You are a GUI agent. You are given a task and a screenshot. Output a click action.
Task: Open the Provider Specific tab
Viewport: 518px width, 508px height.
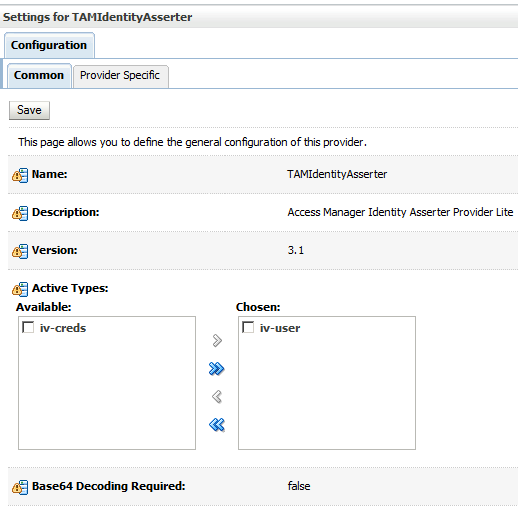click(x=120, y=76)
